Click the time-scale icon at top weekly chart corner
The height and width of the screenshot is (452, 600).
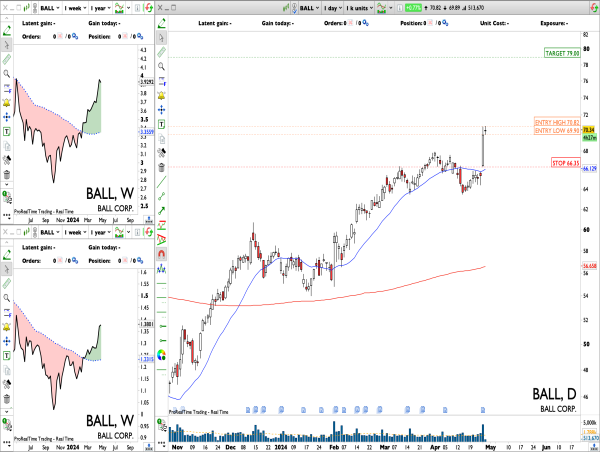pyautogui.click(x=148, y=220)
